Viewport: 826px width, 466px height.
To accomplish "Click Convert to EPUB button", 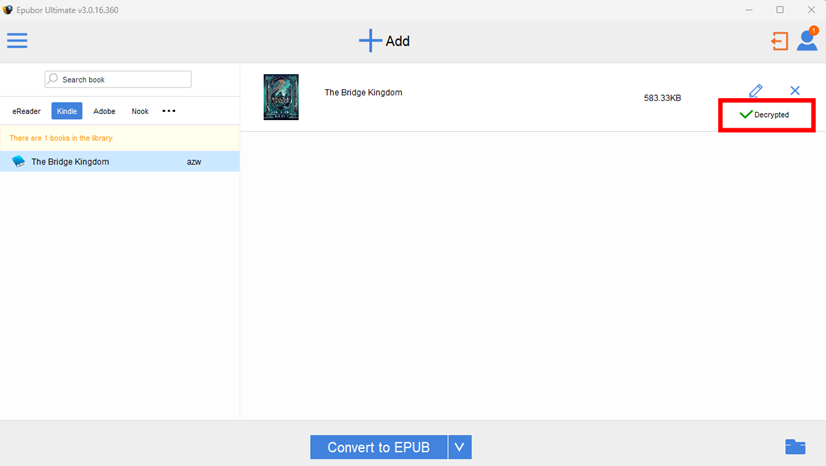I will pos(378,447).
